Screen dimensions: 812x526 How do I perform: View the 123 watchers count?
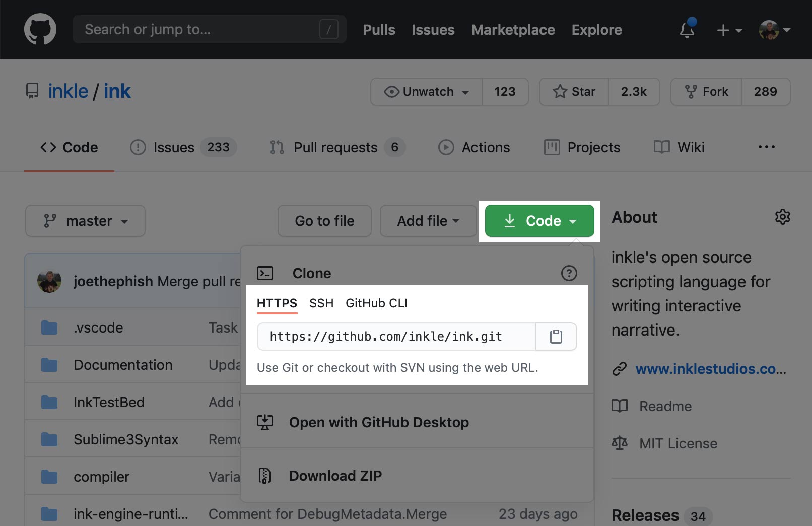pos(505,92)
